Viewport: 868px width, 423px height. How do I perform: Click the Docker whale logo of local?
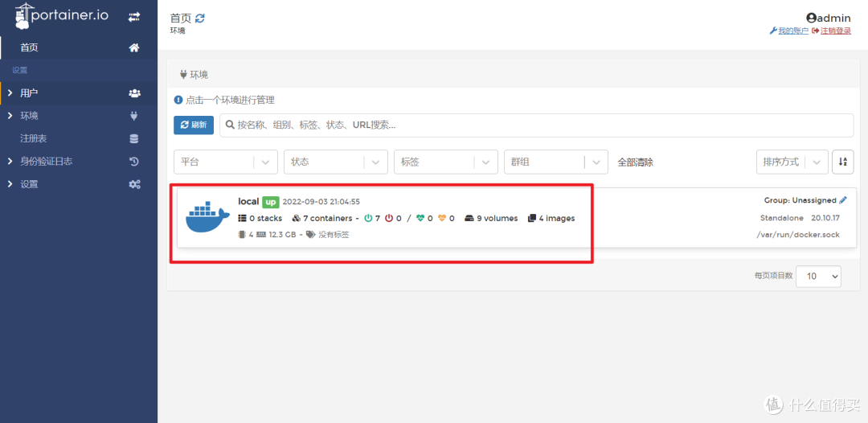pos(207,217)
